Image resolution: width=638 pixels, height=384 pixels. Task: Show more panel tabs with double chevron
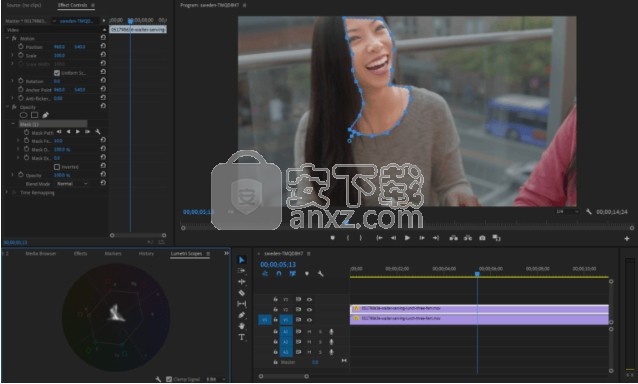(226, 253)
